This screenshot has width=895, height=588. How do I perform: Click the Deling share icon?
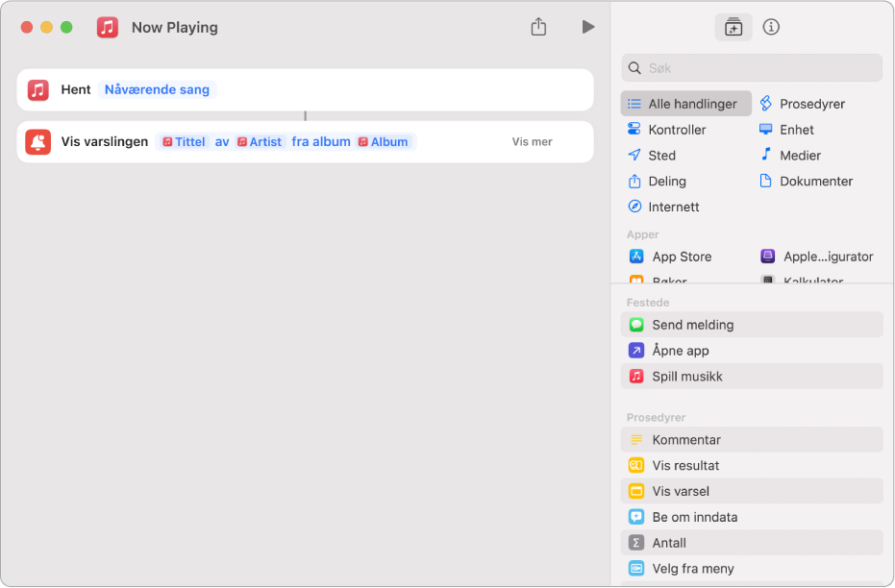pyautogui.click(x=634, y=181)
